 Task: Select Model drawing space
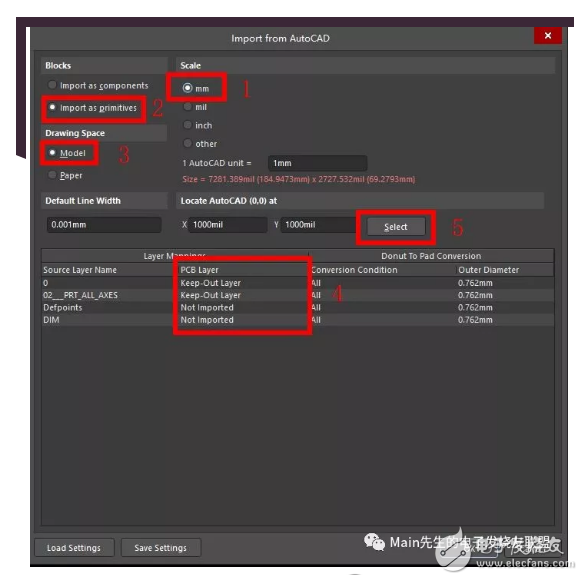click(x=52, y=153)
